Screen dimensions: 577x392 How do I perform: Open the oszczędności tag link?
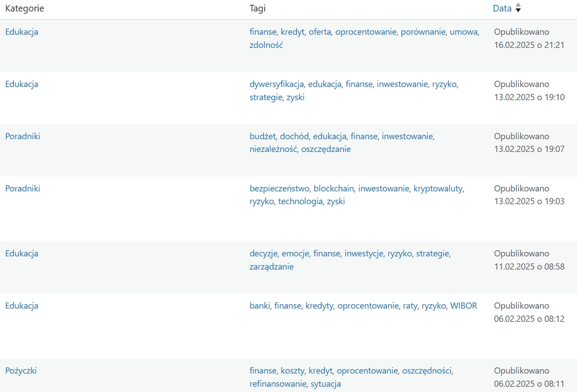click(x=427, y=371)
